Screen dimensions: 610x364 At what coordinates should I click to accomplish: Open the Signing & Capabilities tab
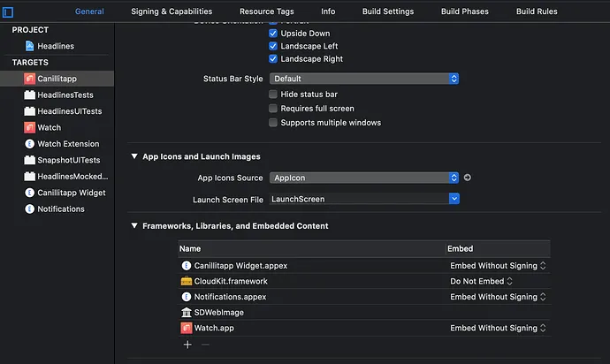(x=172, y=11)
